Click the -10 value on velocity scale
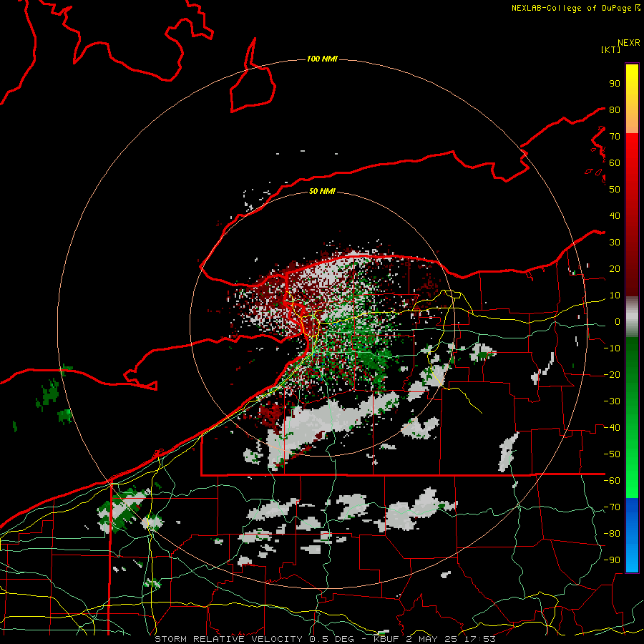 (612, 348)
